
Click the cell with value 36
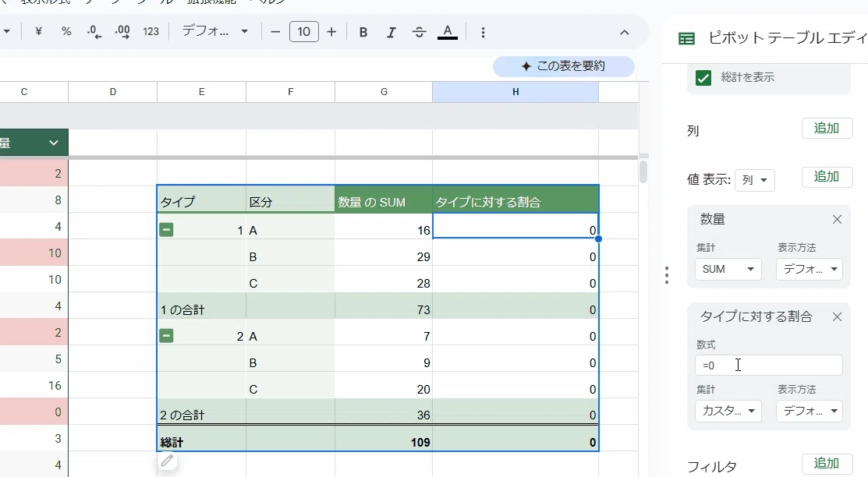pyautogui.click(x=384, y=412)
